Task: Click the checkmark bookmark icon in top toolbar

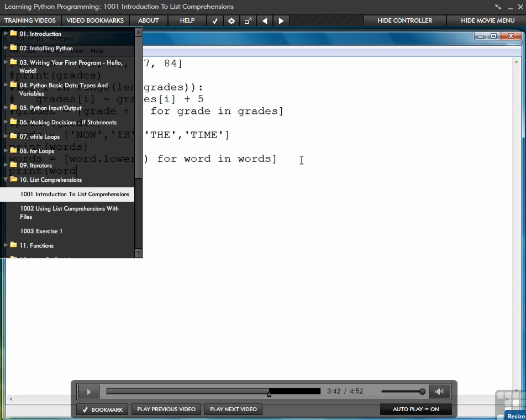Action: click(215, 20)
